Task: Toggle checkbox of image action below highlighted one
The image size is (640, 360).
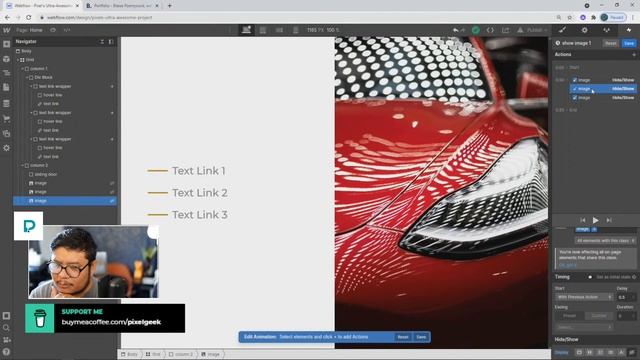Action: tap(575, 98)
